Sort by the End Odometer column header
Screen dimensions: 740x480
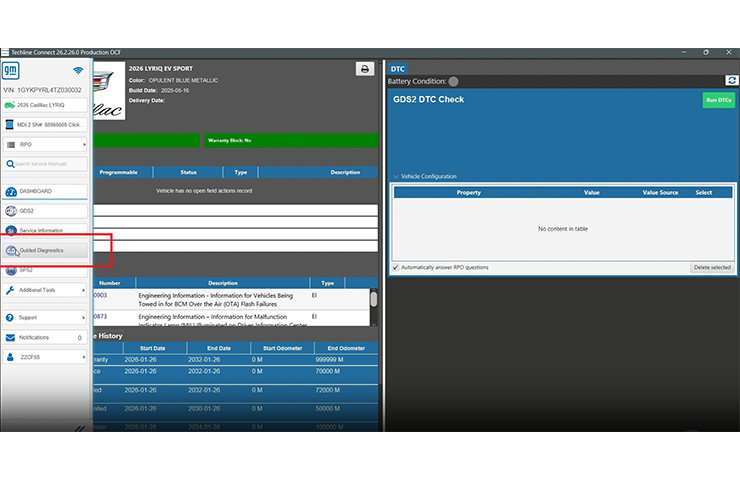click(346, 348)
